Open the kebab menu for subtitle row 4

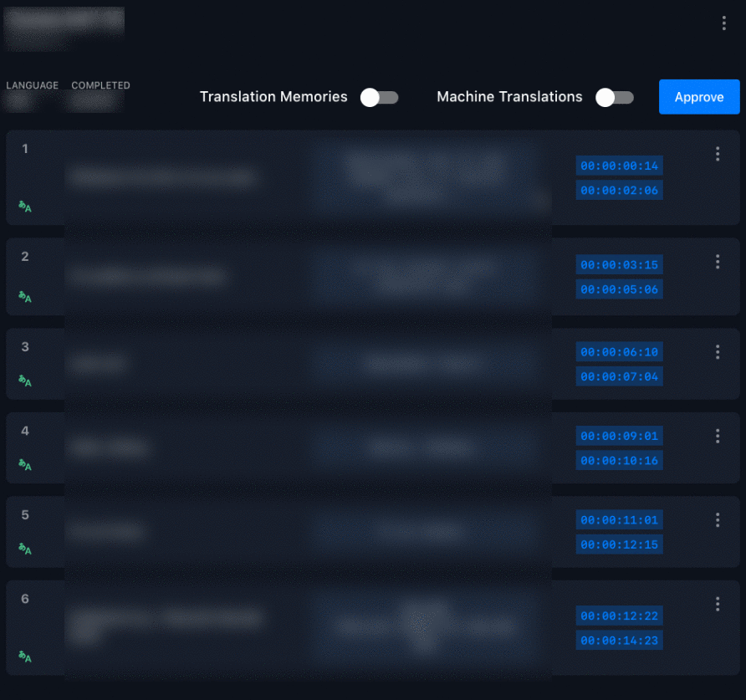(x=718, y=436)
